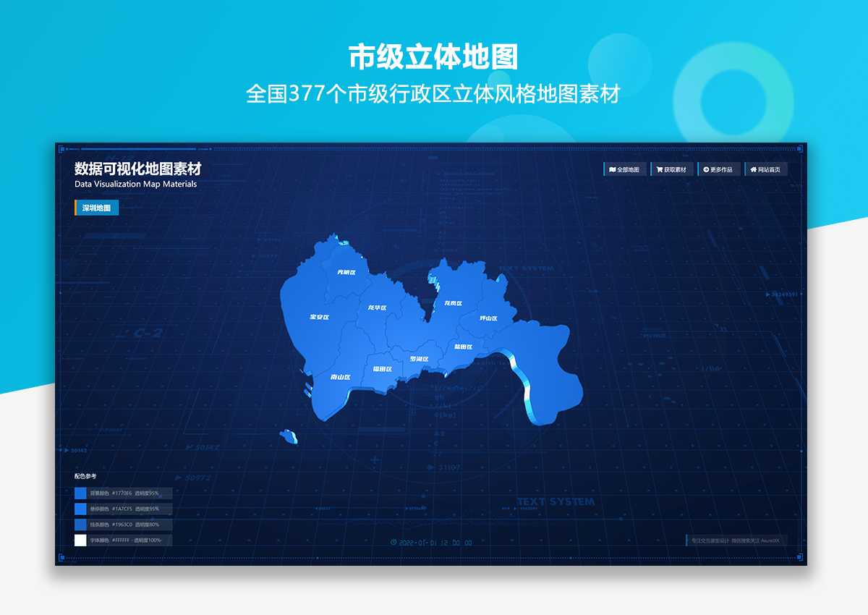
Task: Click the 南山区 region on the map
Action: pos(340,377)
